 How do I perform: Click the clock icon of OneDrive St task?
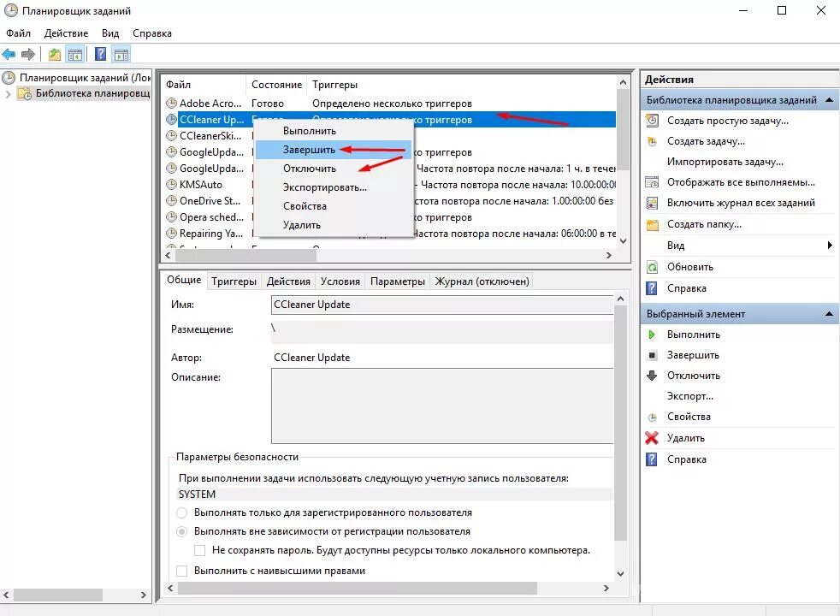click(x=171, y=201)
